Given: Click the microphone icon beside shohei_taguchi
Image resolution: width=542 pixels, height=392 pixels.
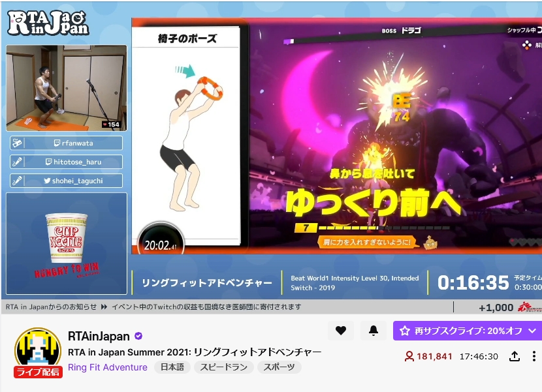Looking at the screenshot, I should click(17, 181).
